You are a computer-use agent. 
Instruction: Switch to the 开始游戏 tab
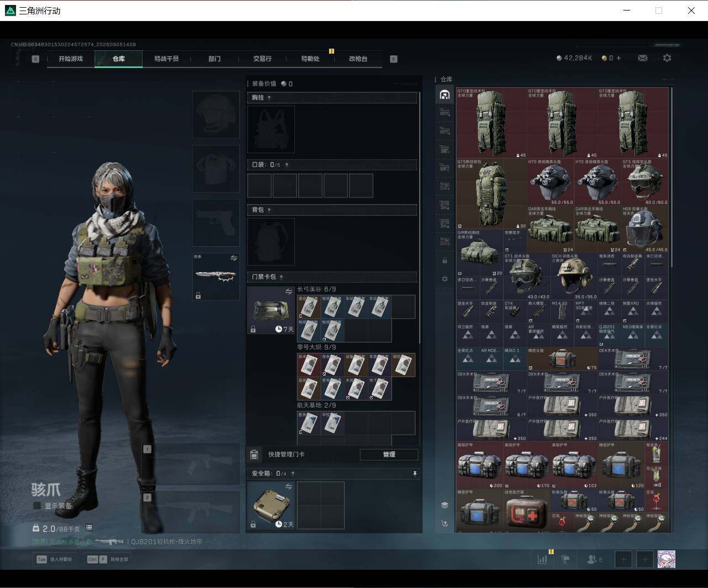point(71,59)
